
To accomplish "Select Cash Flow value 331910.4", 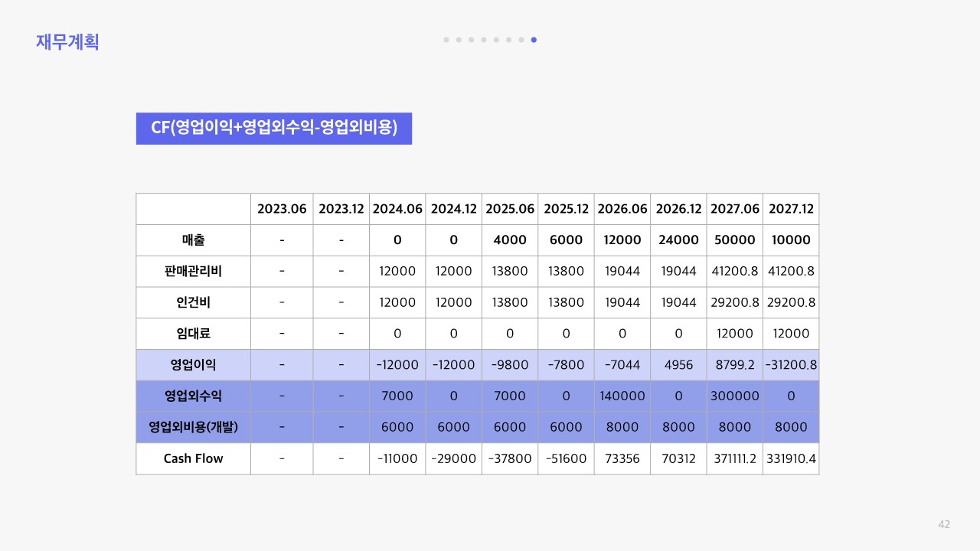I will pyautogui.click(x=791, y=459).
